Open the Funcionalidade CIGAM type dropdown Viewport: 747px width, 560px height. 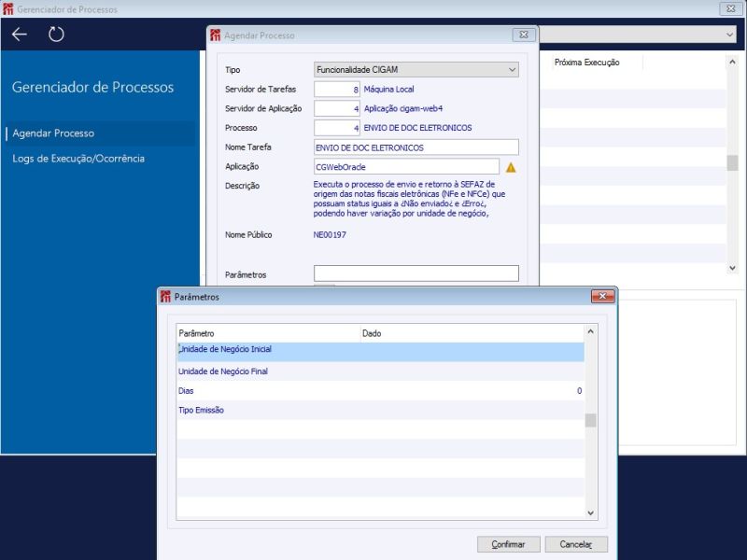[416, 69]
